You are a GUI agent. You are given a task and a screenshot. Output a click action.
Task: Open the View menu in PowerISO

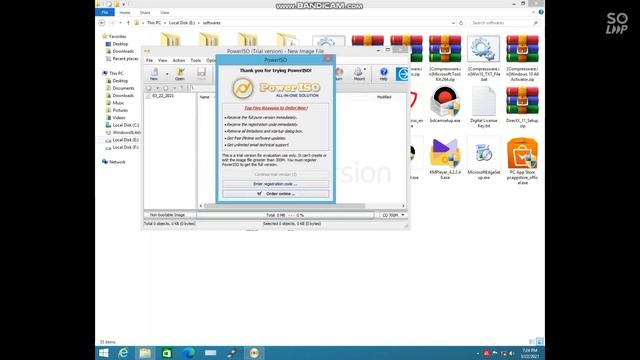coord(162,60)
